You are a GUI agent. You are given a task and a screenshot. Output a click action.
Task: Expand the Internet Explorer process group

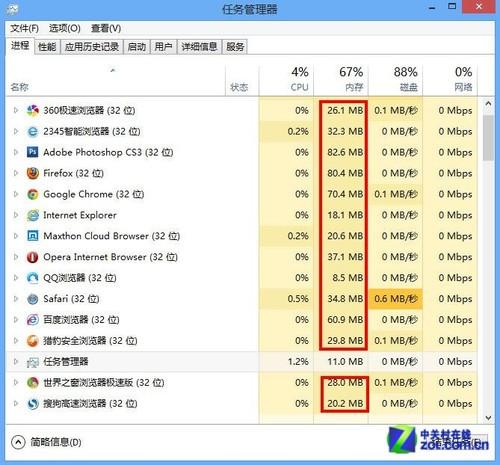16,215
